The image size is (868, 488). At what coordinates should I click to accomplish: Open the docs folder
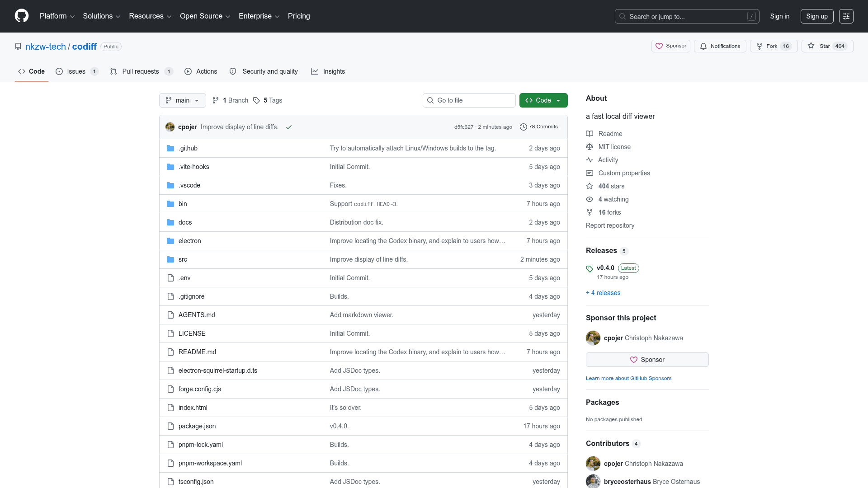point(185,222)
